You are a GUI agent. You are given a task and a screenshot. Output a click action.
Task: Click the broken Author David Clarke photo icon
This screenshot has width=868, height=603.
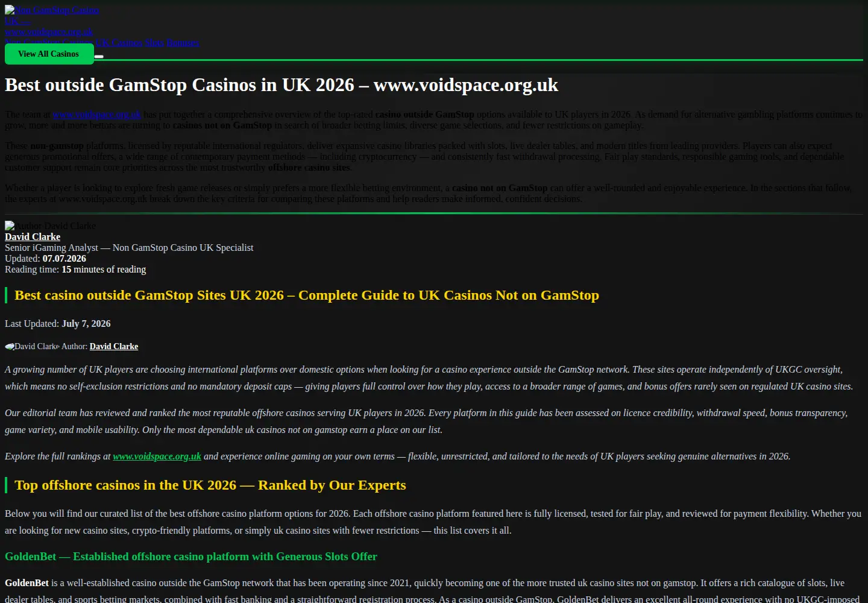pos(10,226)
